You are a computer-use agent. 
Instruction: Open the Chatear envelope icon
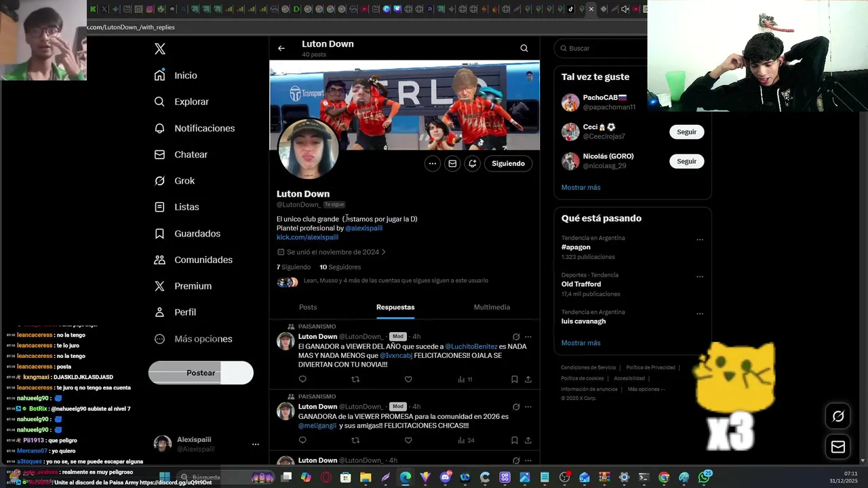(x=159, y=155)
